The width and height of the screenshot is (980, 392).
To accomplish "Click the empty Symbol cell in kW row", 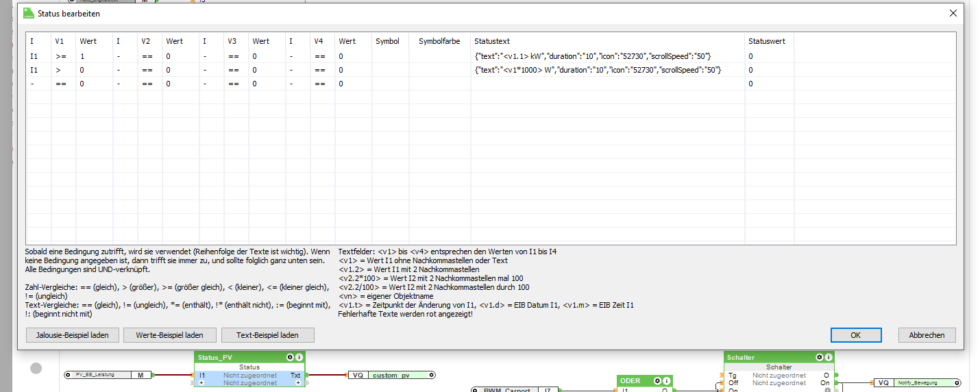I will 391,56.
